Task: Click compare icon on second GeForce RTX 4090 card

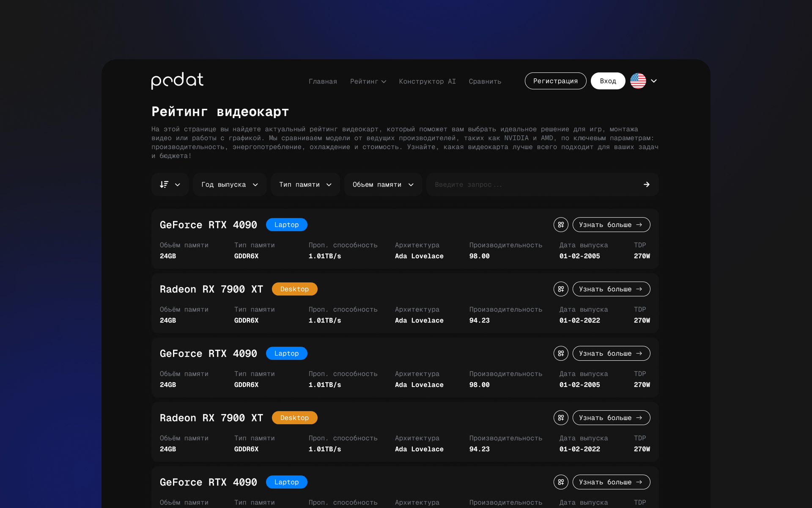Action: point(561,353)
